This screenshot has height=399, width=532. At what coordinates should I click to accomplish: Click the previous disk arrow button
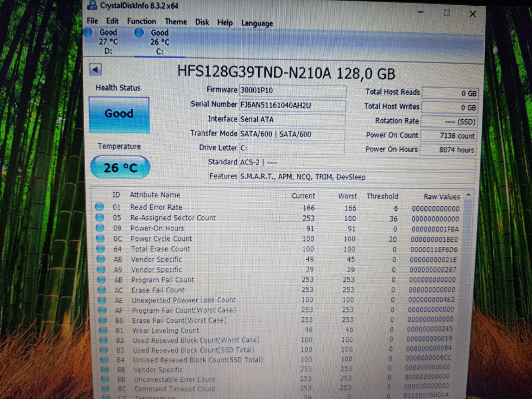[96, 70]
